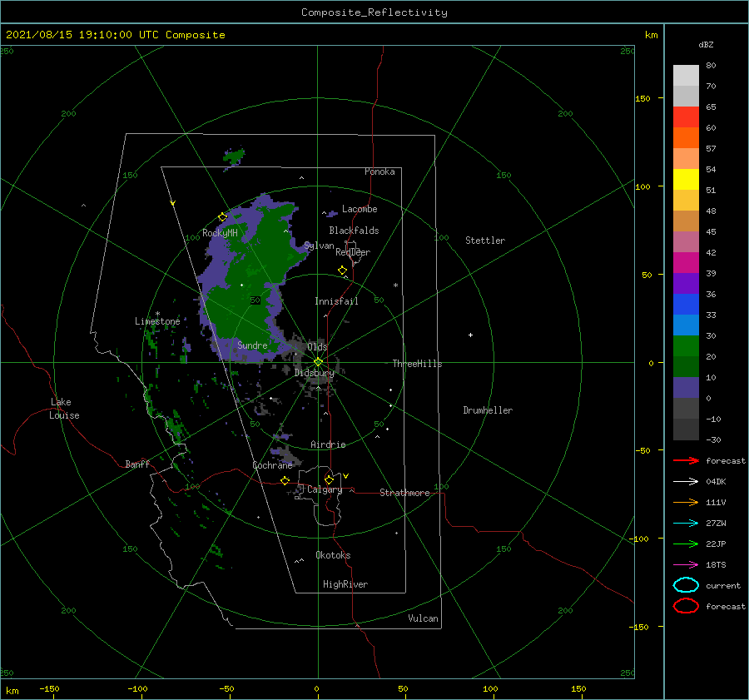
Task: Select the bright green 30 dBZ swatch
Action: tap(686, 345)
